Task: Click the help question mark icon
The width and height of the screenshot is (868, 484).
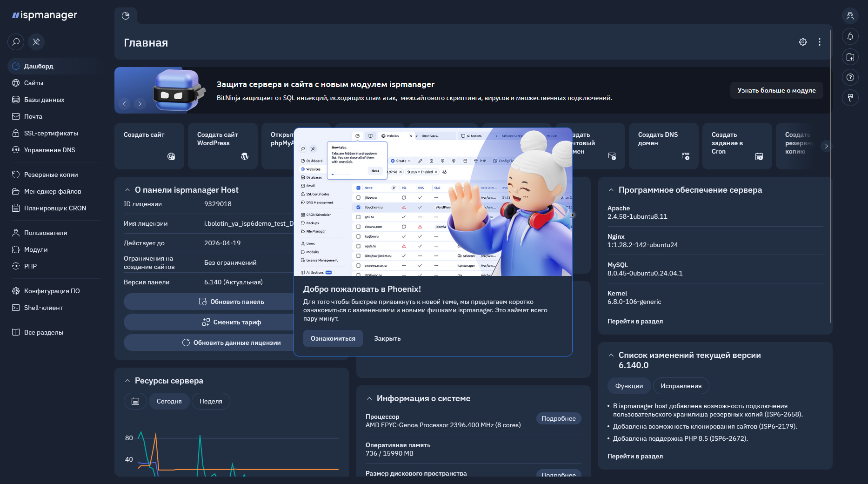Action: point(850,77)
